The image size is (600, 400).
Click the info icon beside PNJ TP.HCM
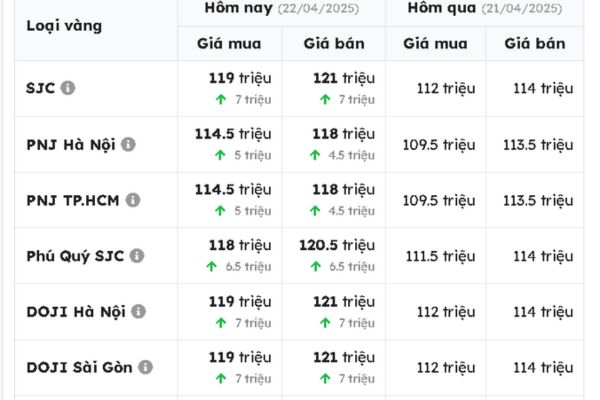pos(133,200)
